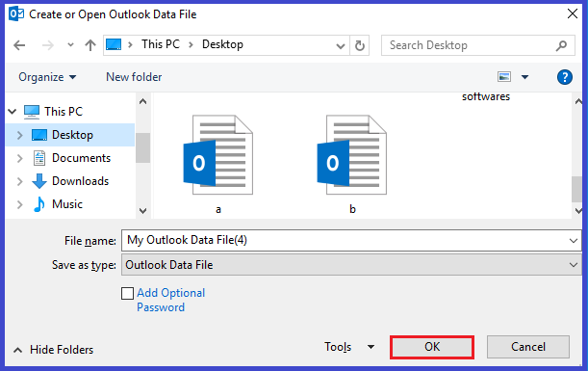The height and width of the screenshot is (371, 588).
Task: Change view with the view icon
Action: pyautogui.click(x=504, y=77)
